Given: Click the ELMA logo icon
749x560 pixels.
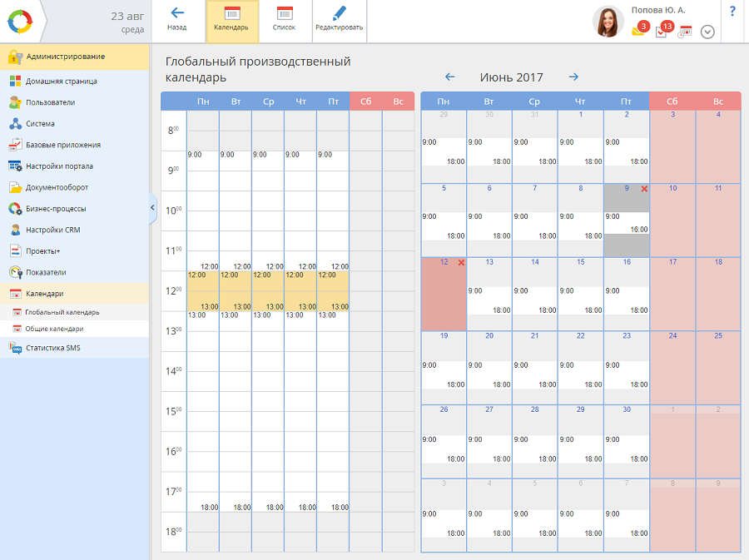Looking at the screenshot, I should [19, 21].
